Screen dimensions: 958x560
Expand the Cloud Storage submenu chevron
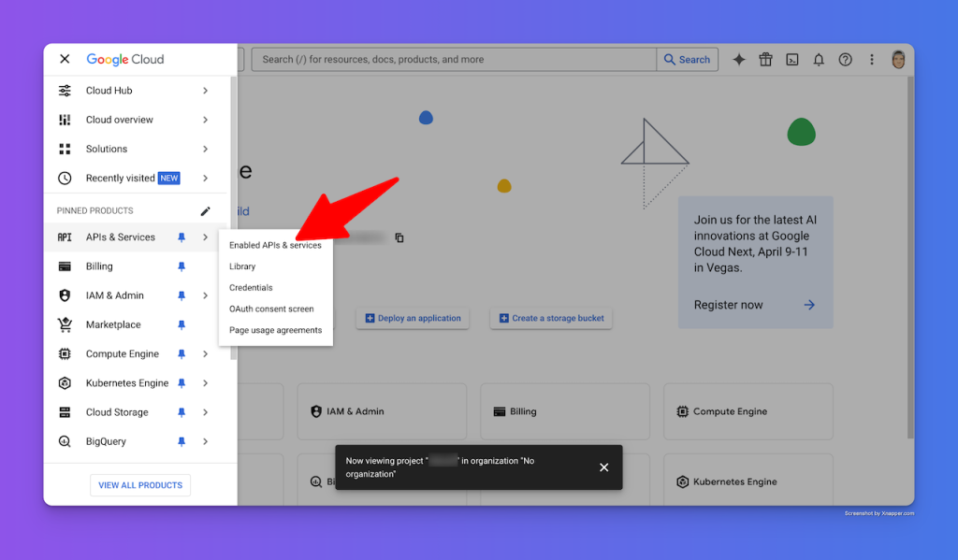pyautogui.click(x=205, y=412)
